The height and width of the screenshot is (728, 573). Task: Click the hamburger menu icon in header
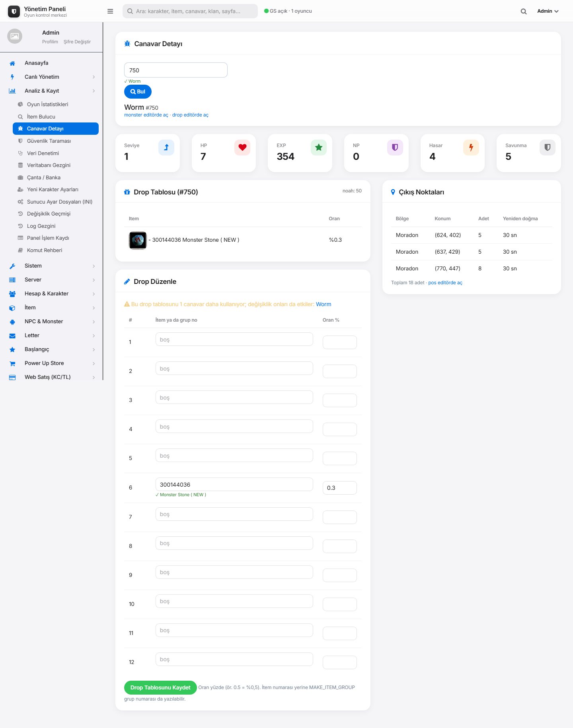[x=110, y=11]
